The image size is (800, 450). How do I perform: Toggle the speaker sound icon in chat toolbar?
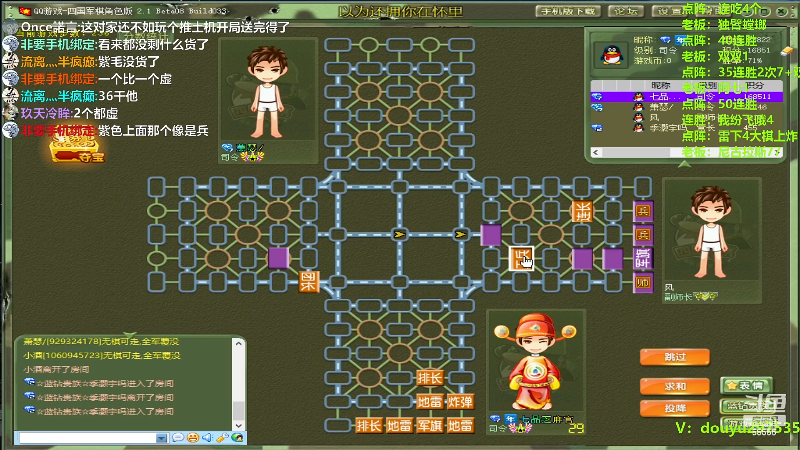(207, 438)
